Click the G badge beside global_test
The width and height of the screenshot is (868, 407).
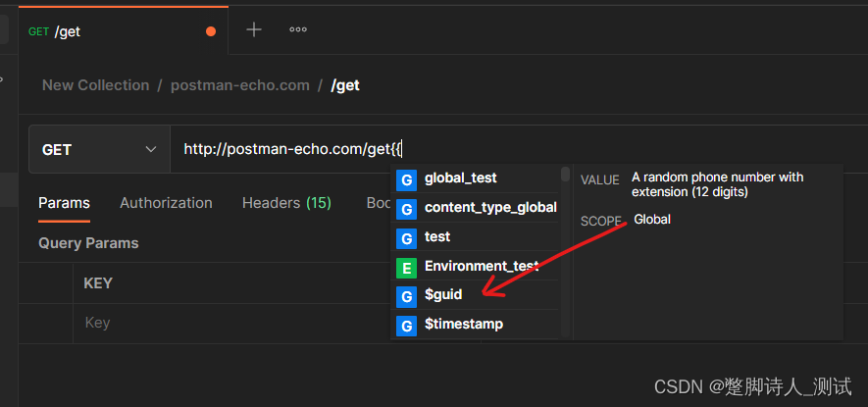[406, 180]
